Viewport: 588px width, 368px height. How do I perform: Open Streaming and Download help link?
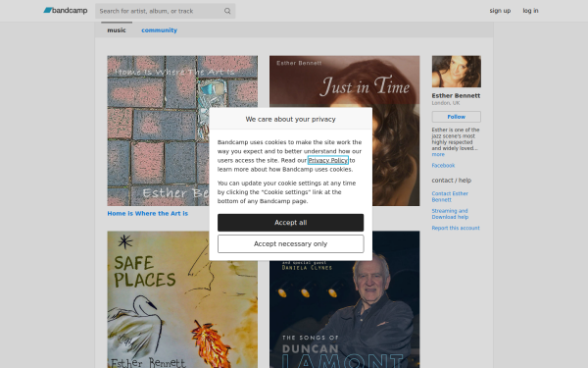pos(450,214)
